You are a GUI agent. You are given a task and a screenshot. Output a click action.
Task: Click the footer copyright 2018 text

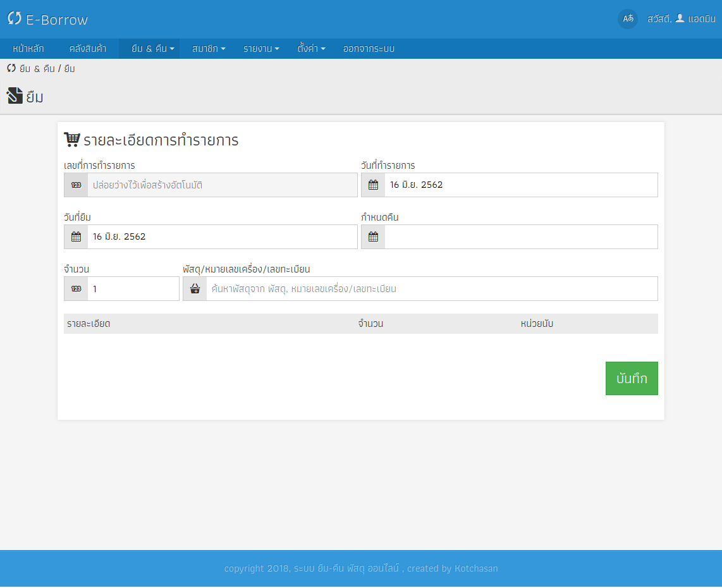point(361,568)
